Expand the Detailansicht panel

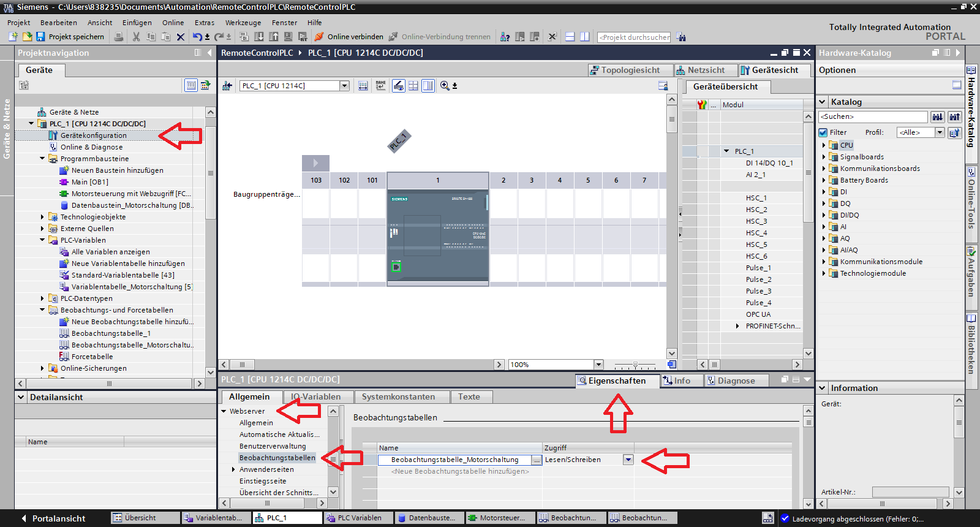21,397
